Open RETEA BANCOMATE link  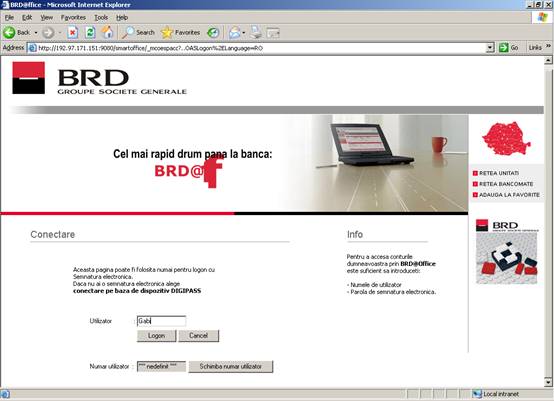506,184
